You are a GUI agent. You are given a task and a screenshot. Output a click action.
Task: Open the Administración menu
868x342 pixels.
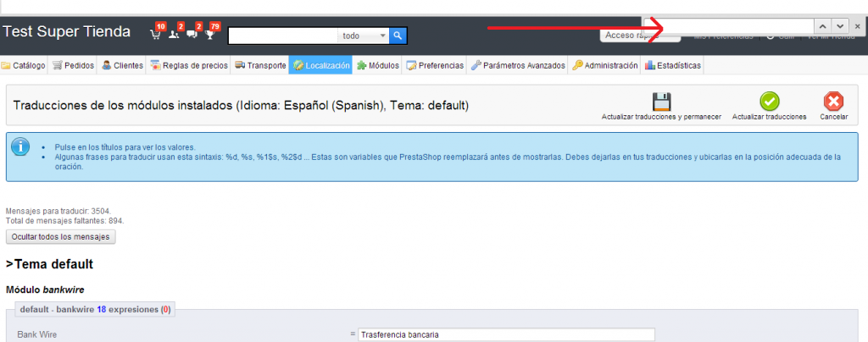(x=604, y=65)
